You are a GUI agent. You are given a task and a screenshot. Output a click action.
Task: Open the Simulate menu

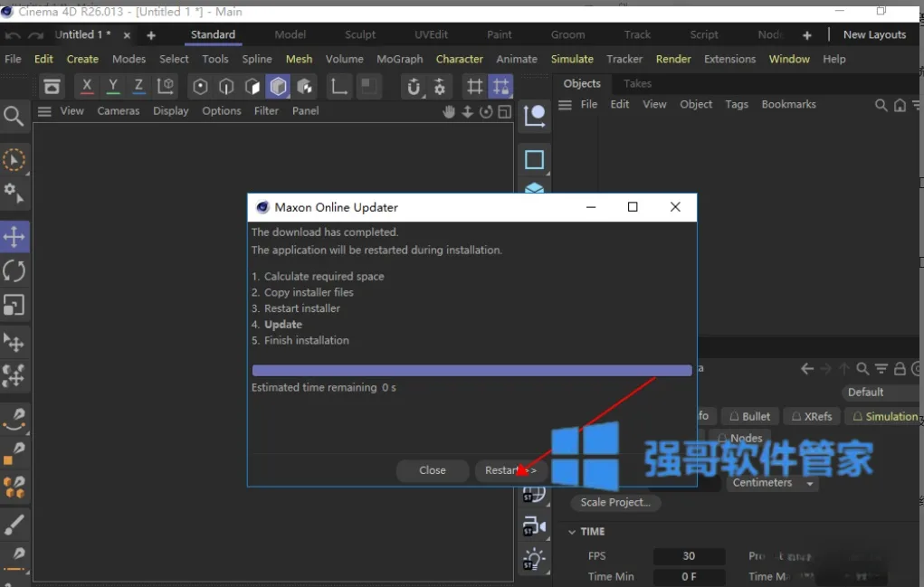coord(572,59)
